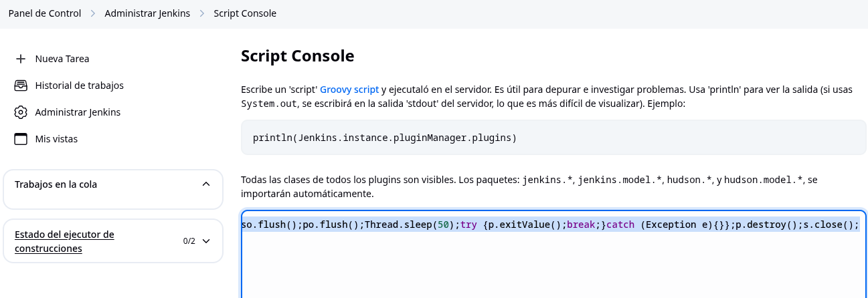Click the Administrar Jenkins breadcrumb link
This screenshot has height=298, width=868.
point(147,13)
